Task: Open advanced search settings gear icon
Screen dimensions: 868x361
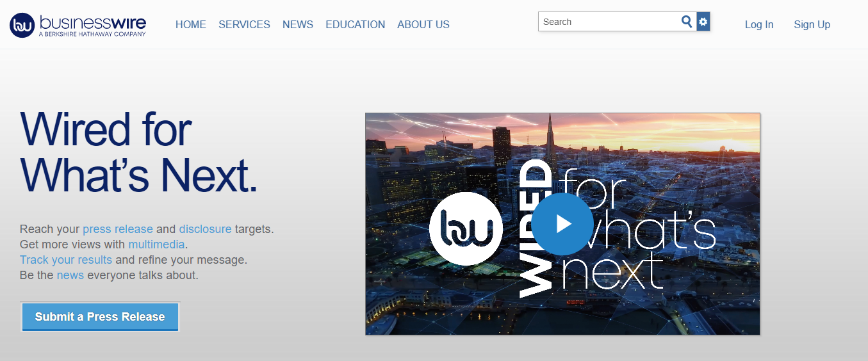Action: [703, 22]
